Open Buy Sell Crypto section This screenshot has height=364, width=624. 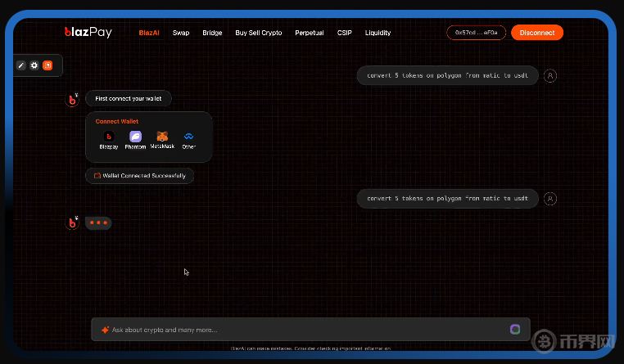[259, 33]
